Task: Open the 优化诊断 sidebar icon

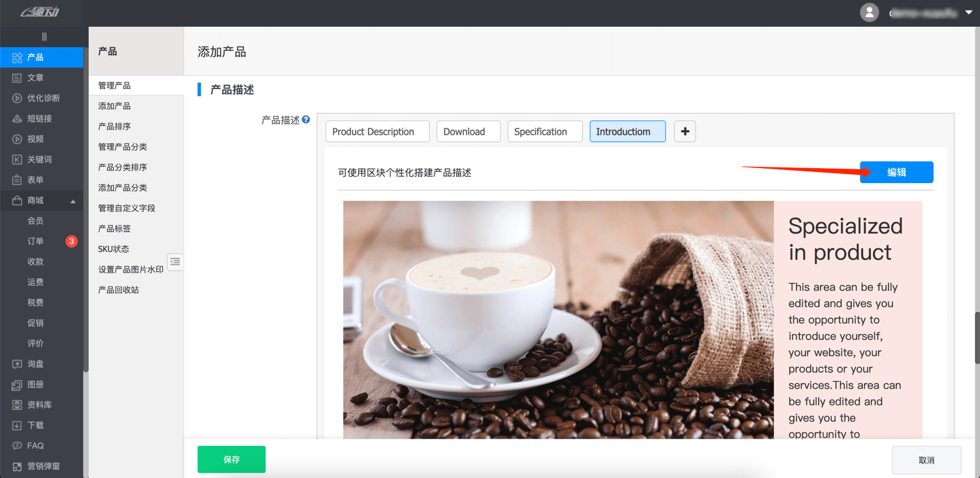Action: pos(17,98)
